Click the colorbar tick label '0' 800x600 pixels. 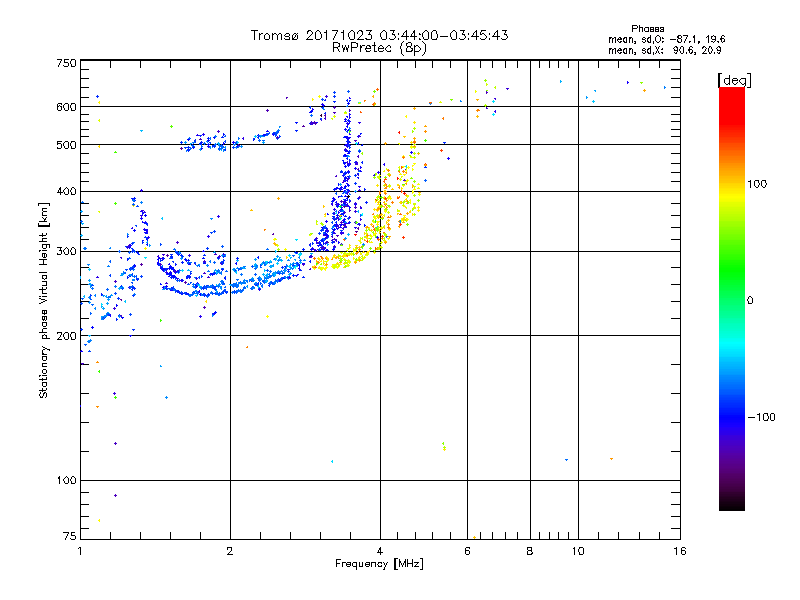pos(750,301)
